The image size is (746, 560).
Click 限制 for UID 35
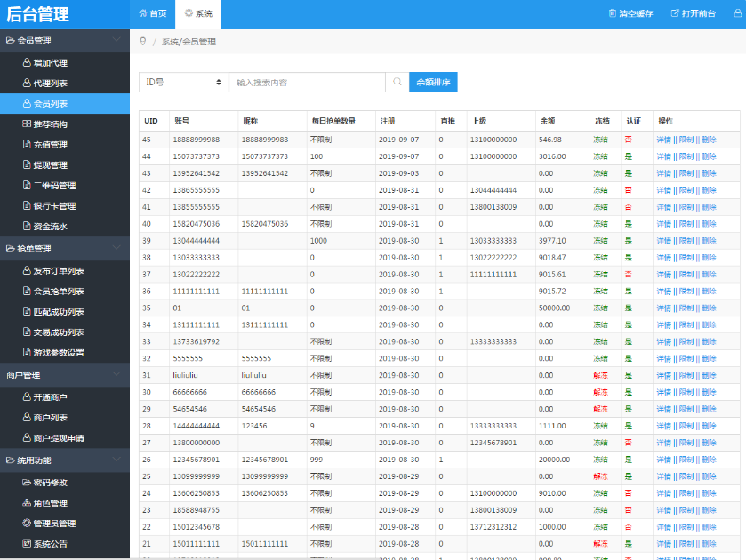686,308
